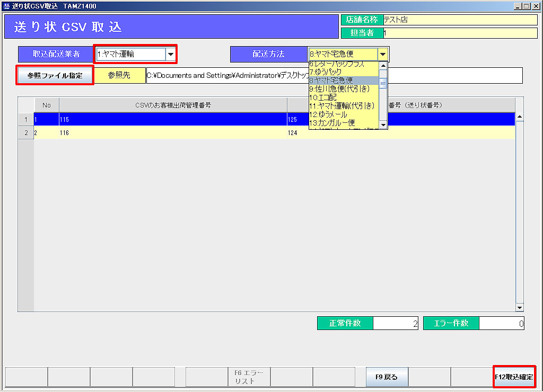Select 11:ヤマト運輸(代引き) from the list
Image resolution: width=543 pixels, height=392 pixels.
[x=343, y=106]
